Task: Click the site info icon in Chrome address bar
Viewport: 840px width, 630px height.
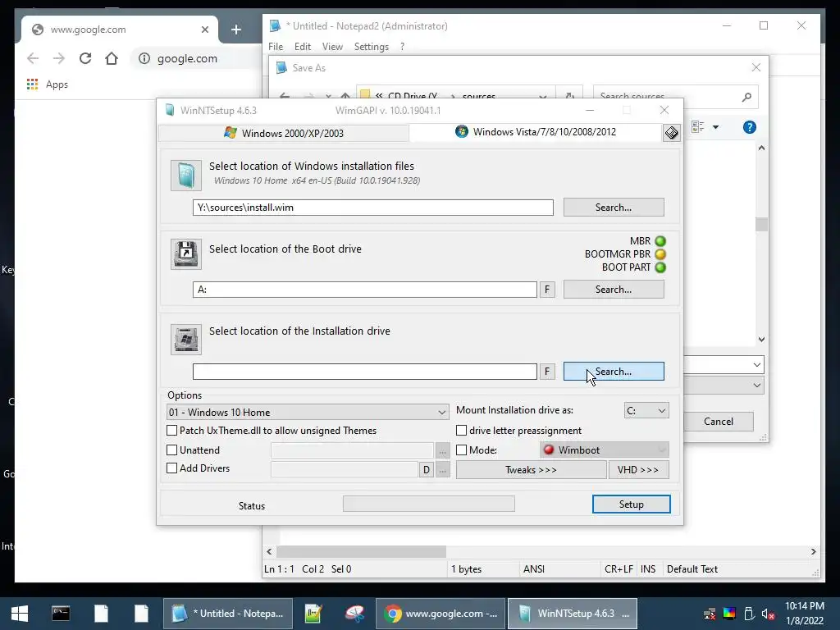Action: coord(144,58)
